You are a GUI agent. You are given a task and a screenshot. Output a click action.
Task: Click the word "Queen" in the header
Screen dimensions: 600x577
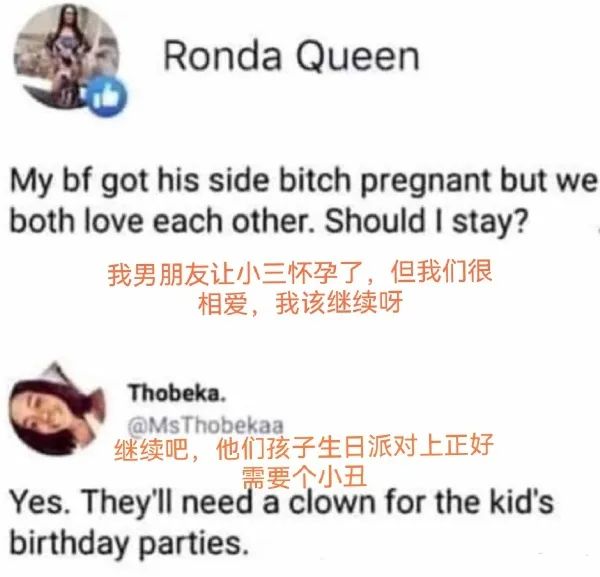[358, 57]
